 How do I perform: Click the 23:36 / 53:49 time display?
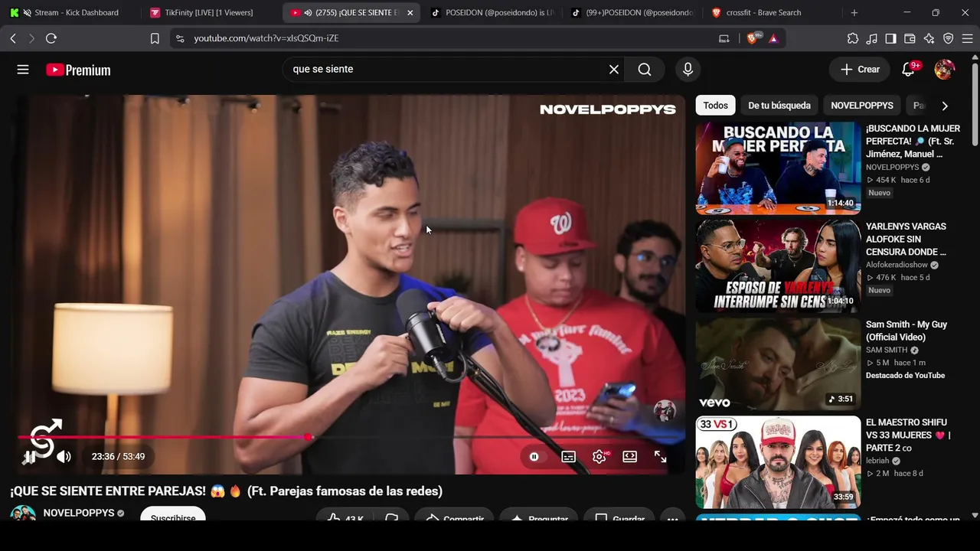(118, 457)
